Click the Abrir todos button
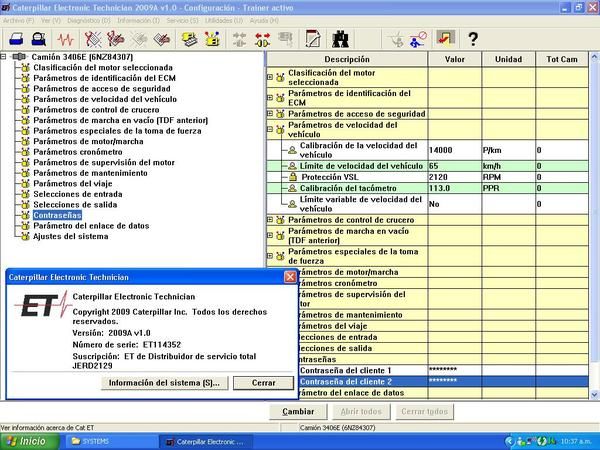 click(x=361, y=412)
